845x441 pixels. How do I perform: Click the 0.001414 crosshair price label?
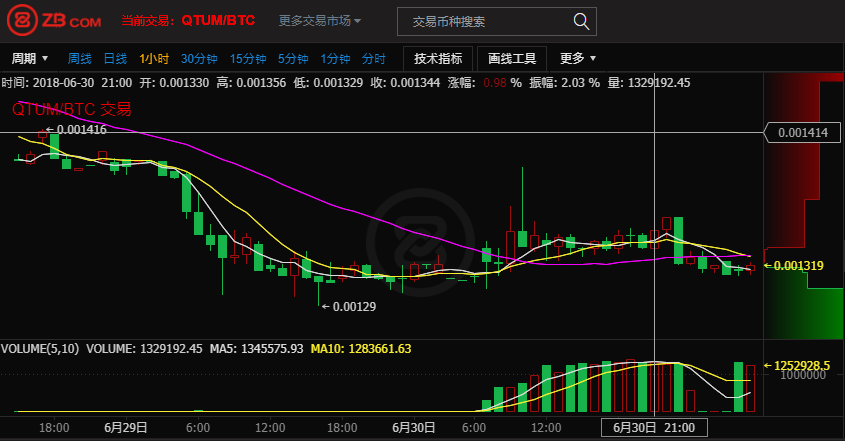coord(801,132)
